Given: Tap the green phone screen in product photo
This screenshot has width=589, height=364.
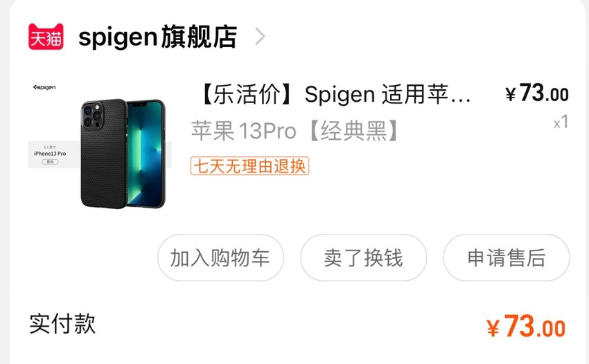Looking at the screenshot, I should click(x=146, y=154).
